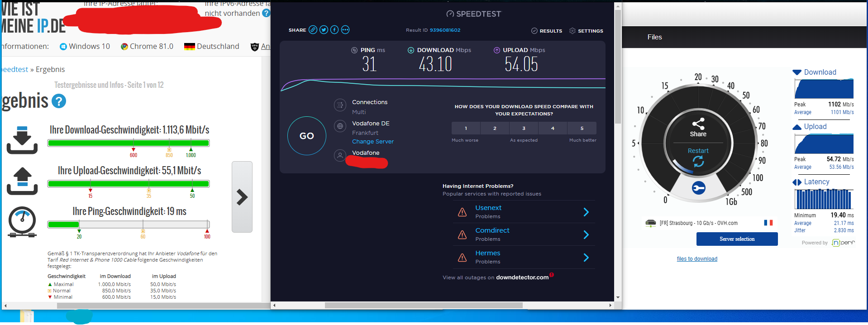
Task: Open Speedtest SETTINGS
Action: click(586, 31)
